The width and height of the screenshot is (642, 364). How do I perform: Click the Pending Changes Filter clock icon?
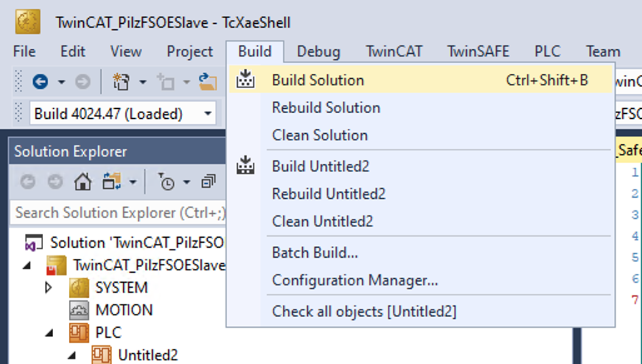pyautogui.click(x=166, y=181)
